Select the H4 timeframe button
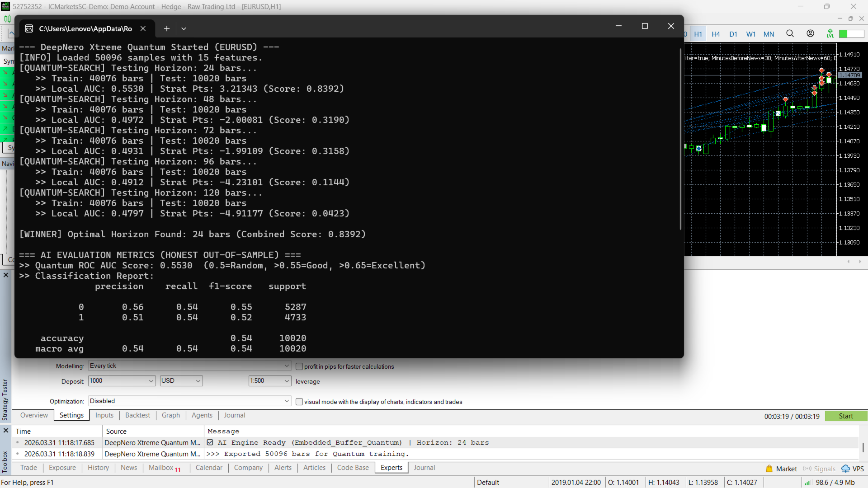 pyautogui.click(x=716, y=34)
